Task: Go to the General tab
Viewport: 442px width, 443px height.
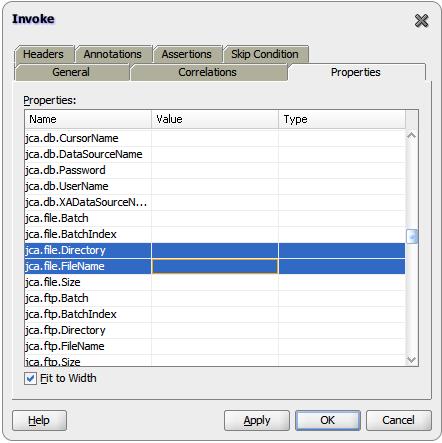Action: [71, 72]
